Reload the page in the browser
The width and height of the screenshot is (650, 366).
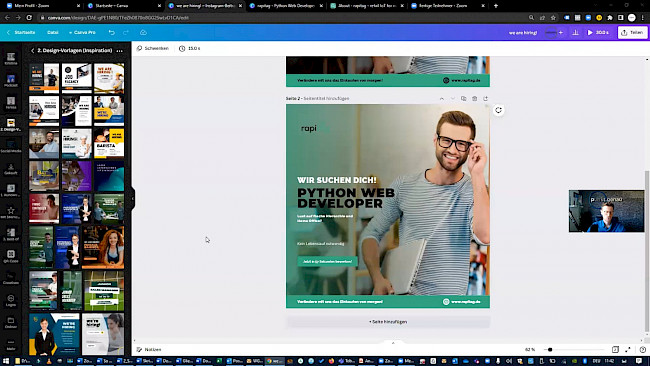coord(29,18)
